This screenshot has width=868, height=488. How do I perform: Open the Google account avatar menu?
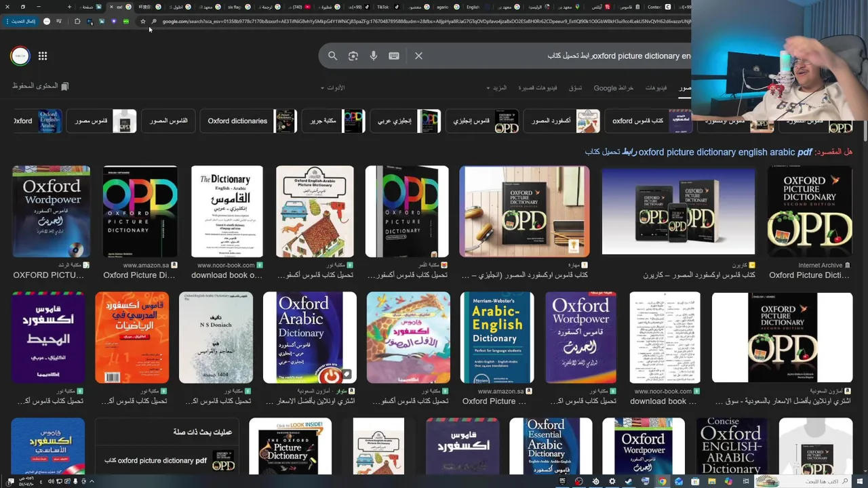[20, 56]
